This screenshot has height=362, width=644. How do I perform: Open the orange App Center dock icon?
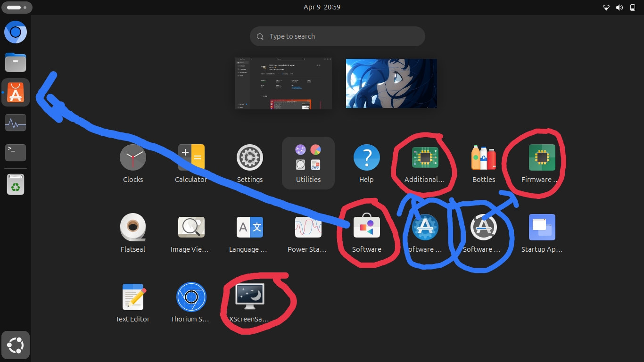(x=16, y=92)
